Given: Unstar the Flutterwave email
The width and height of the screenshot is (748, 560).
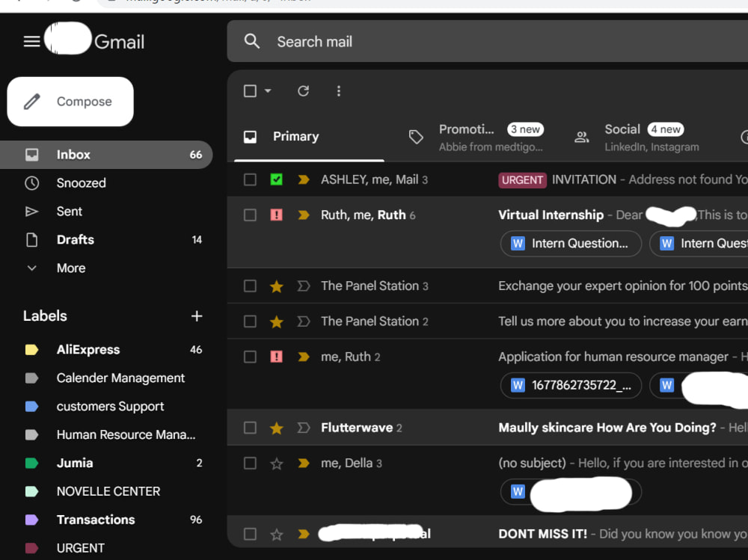Looking at the screenshot, I should coord(276,428).
